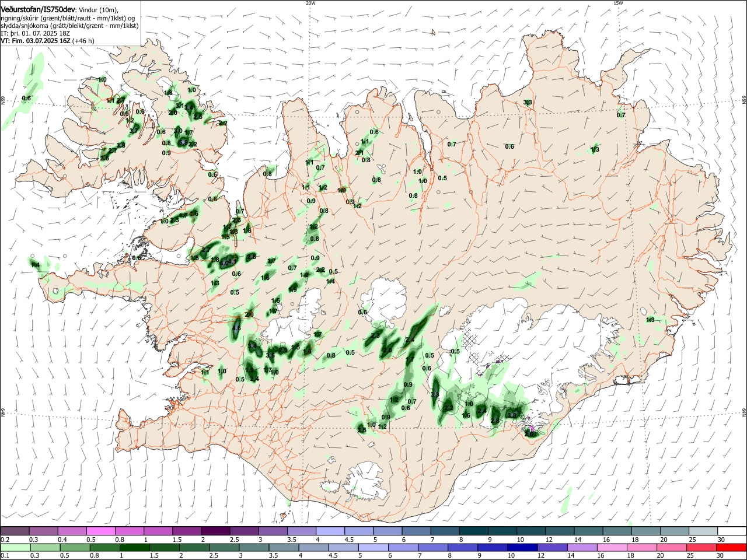
Task: Click the top legend swatch between 0.2 and 0.3
Action: click(x=15, y=531)
